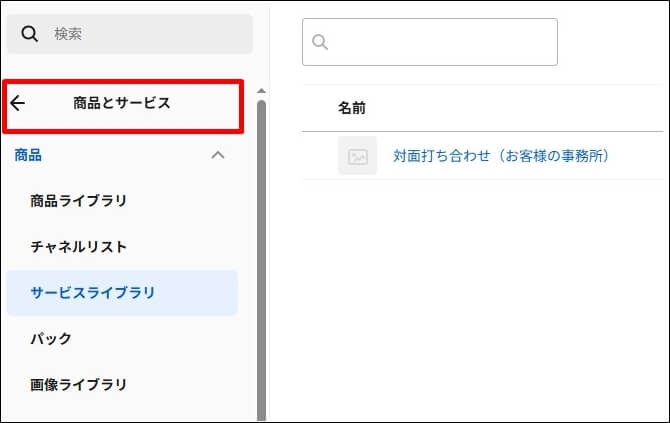Viewport: 670px width, 423px height.
Task: Collapse the 商品 section chevron
Action: (218, 155)
